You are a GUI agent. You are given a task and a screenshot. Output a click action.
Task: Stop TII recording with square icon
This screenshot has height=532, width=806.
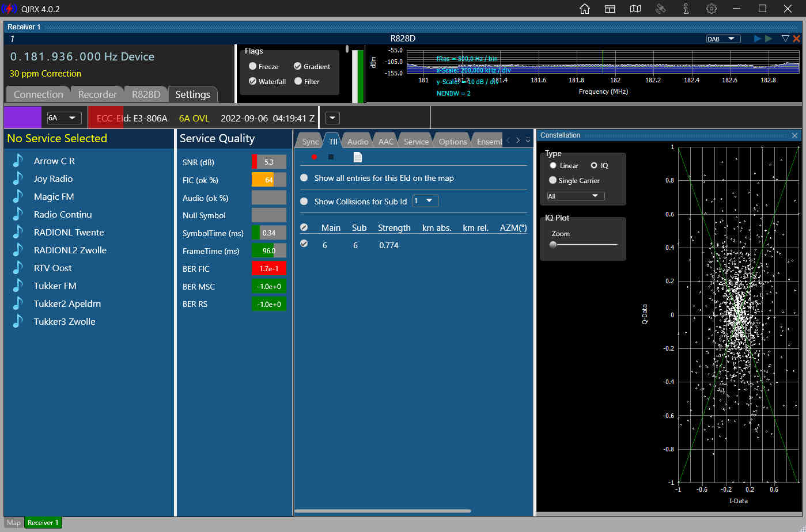pos(331,157)
